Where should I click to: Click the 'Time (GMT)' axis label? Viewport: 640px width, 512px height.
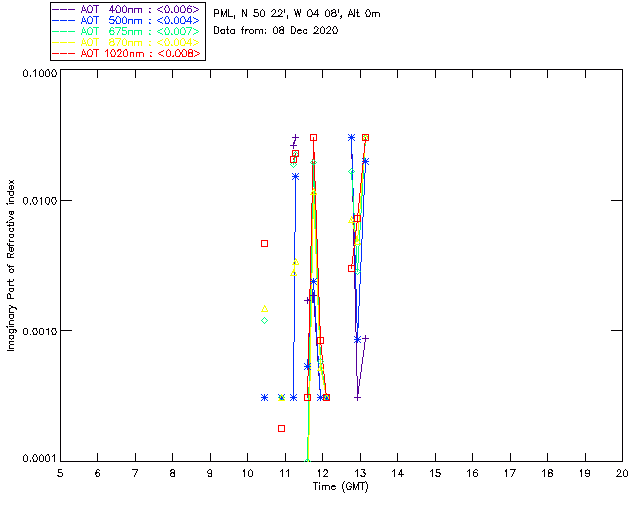click(x=340, y=487)
